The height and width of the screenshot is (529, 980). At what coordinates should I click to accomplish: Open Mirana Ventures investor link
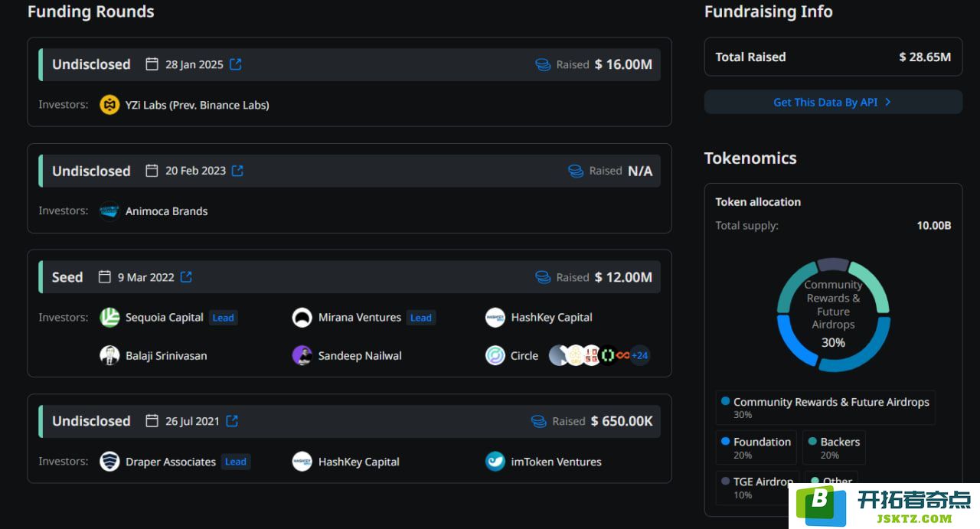(x=360, y=317)
